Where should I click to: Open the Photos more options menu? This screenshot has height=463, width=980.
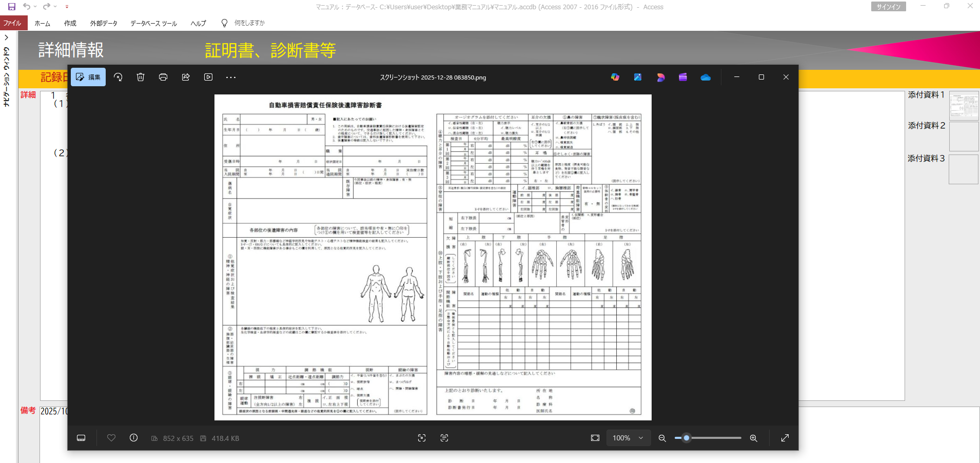click(231, 77)
